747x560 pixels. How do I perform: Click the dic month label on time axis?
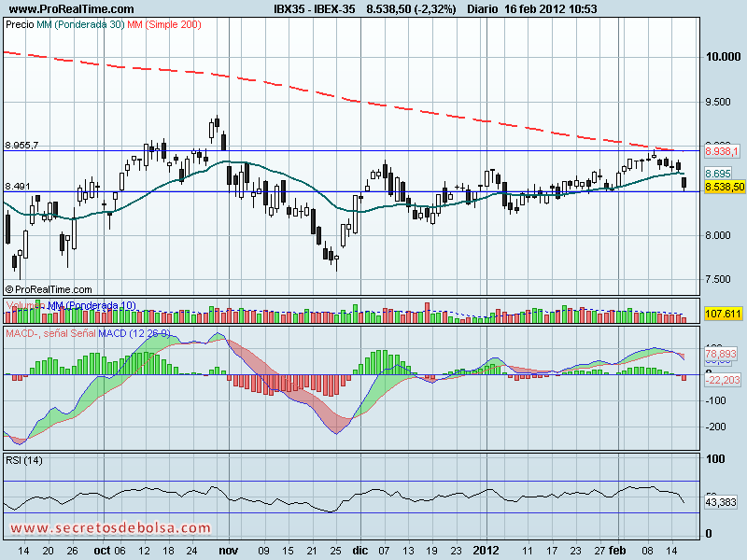click(x=360, y=551)
